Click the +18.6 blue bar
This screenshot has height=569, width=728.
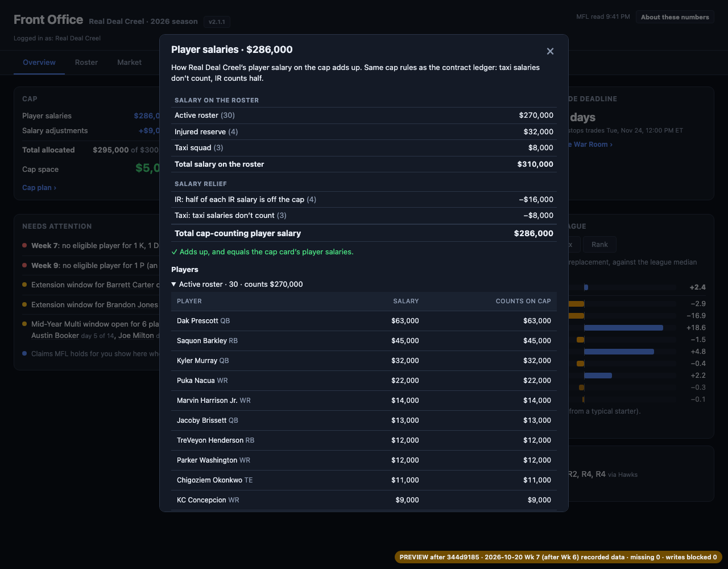(x=623, y=328)
